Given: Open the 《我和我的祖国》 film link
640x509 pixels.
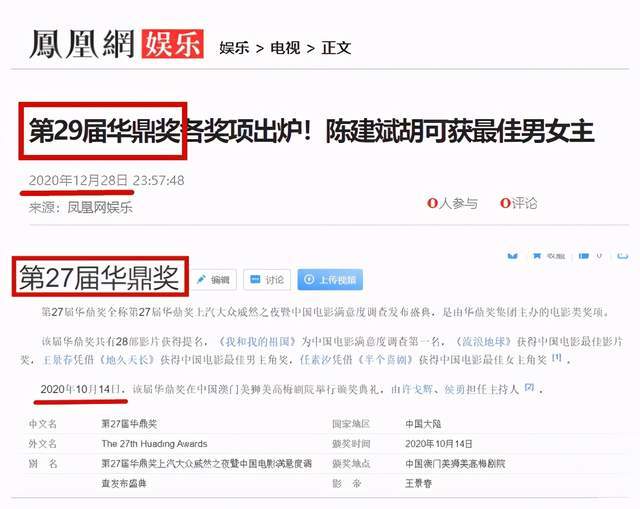Looking at the screenshot, I should point(256,341).
